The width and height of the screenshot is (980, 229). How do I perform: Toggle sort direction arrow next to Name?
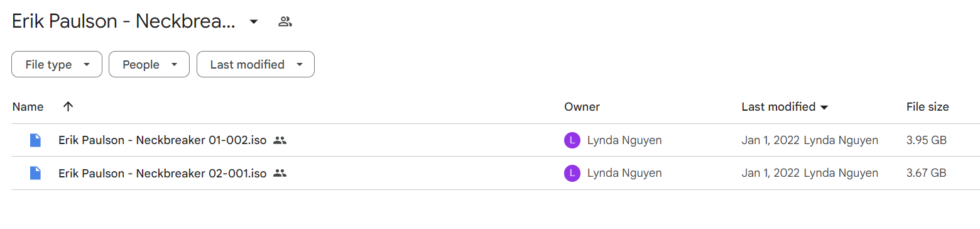tap(68, 107)
